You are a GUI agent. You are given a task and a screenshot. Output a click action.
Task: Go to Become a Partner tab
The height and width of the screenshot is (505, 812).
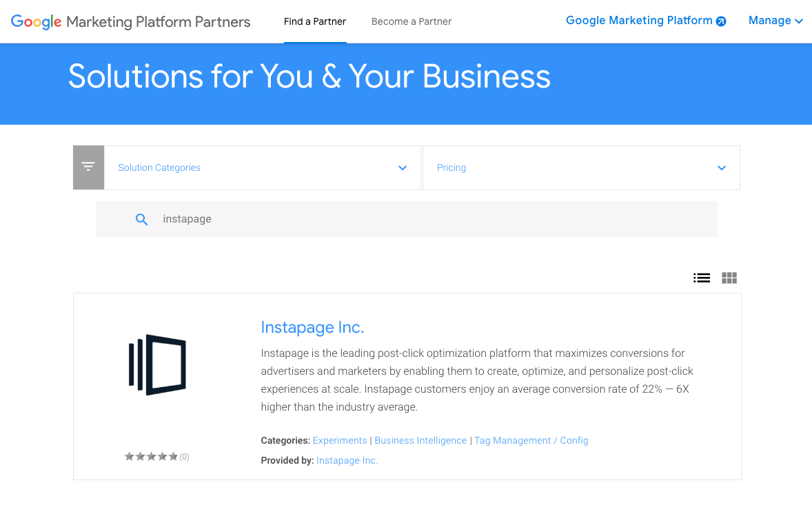[x=412, y=21]
